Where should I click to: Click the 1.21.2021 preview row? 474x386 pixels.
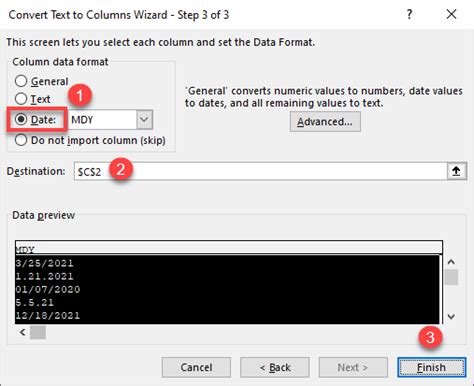point(227,276)
